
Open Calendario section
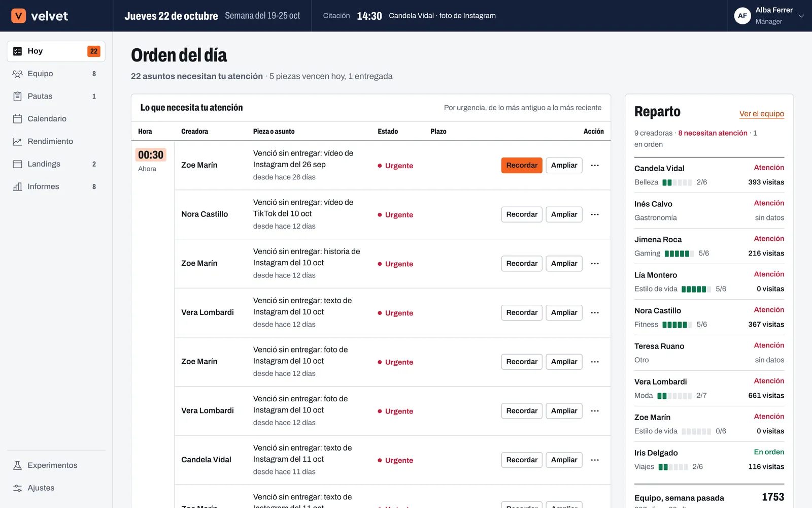coord(56,119)
